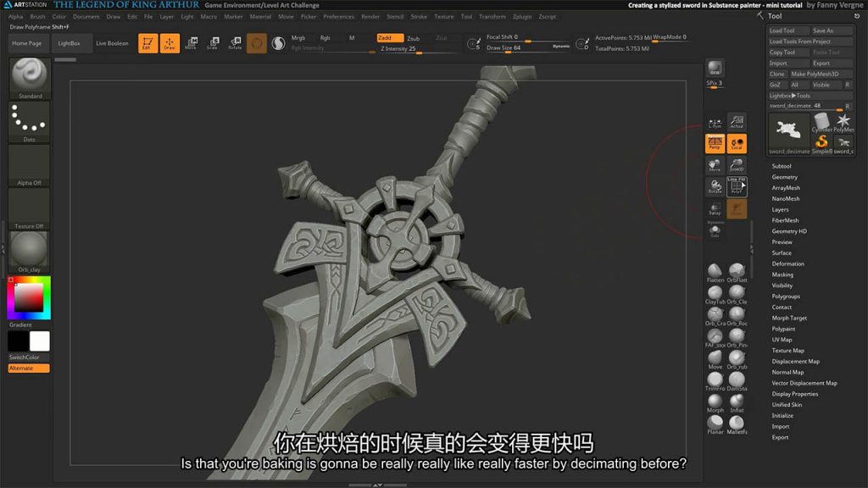Select the Planar brush
The height and width of the screenshot is (488, 868).
(x=715, y=424)
